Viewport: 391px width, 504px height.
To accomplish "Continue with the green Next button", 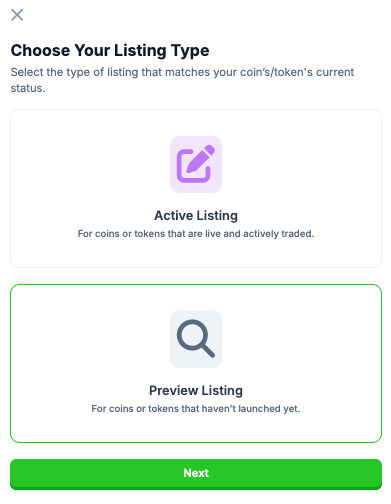I will 196,474.
